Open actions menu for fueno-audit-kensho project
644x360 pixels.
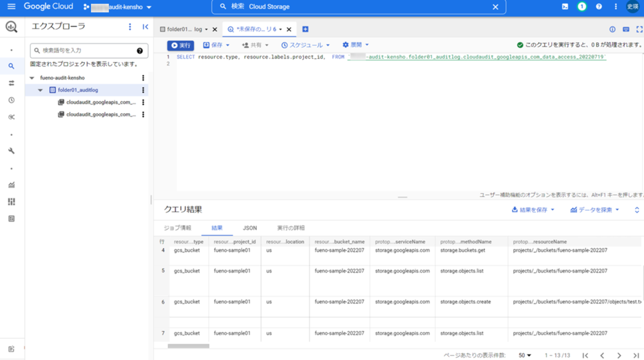(143, 78)
